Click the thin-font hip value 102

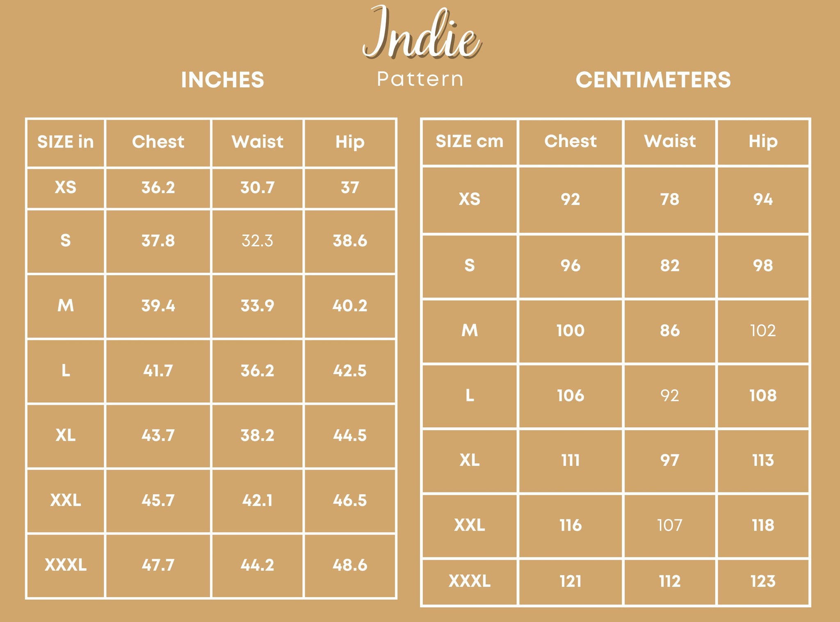click(x=763, y=330)
